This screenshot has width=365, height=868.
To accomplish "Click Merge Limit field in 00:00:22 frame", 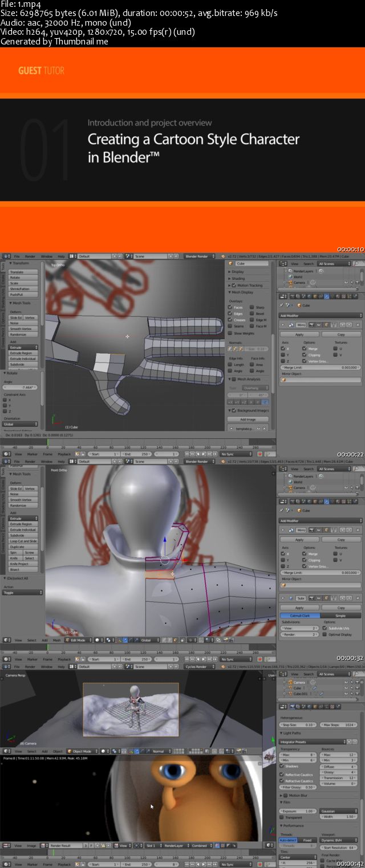I will pos(321,368).
